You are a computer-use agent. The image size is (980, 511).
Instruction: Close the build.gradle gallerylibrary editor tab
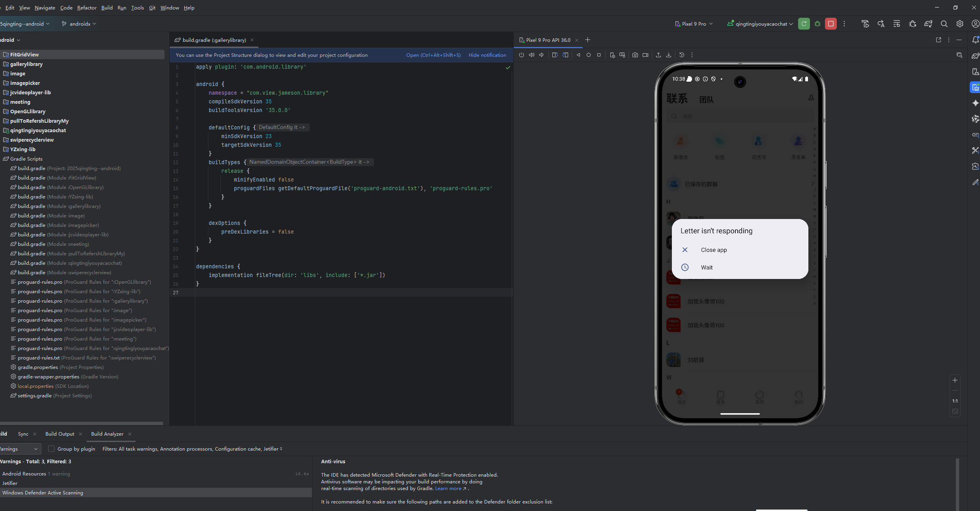(252, 40)
